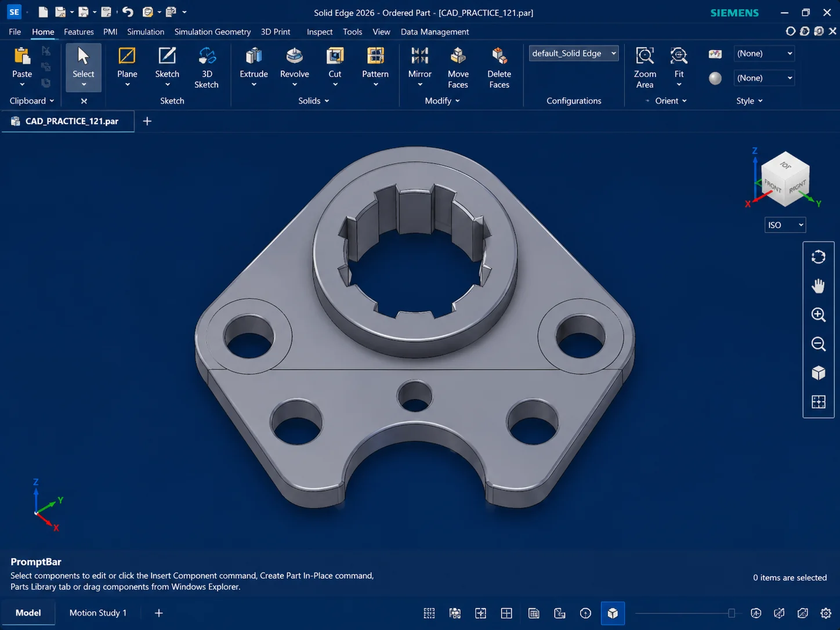Image resolution: width=840 pixels, height=630 pixels.
Task: Activate the Pan hand tool
Action: coord(819,286)
